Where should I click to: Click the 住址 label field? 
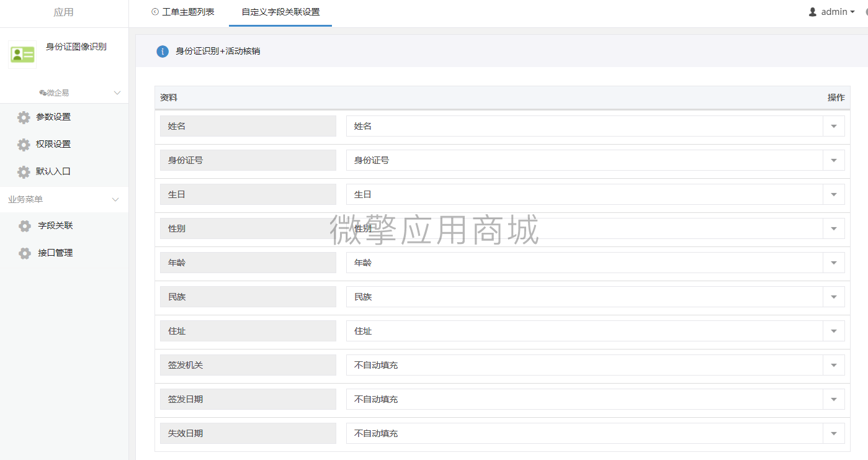[248, 331]
